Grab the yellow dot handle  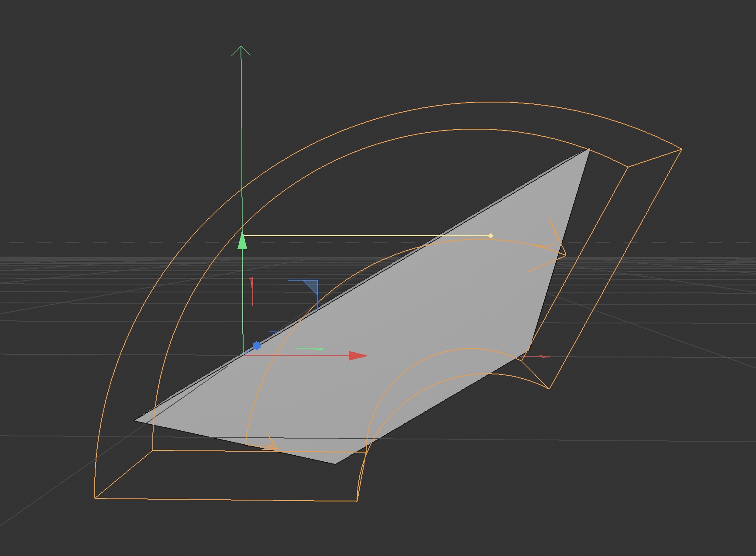pos(491,236)
